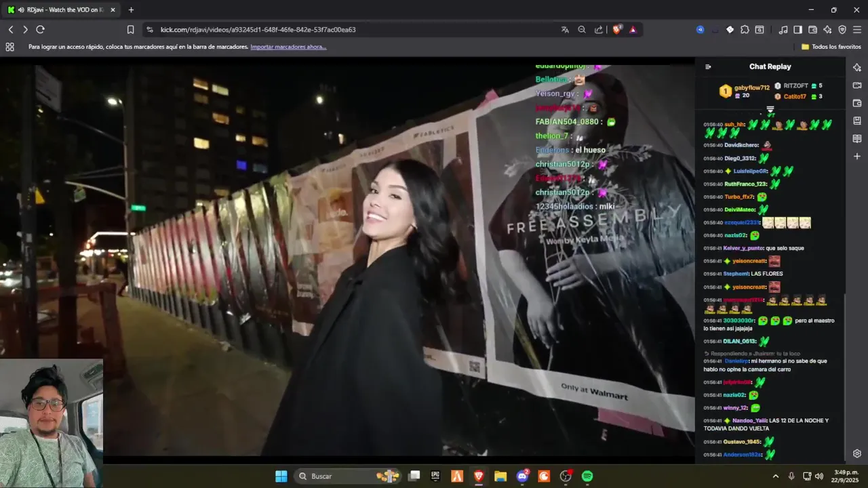Viewport: 868px width, 488px height.
Task: Open reading list in Brave sidebar
Action: pyautogui.click(x=857, y=138)
